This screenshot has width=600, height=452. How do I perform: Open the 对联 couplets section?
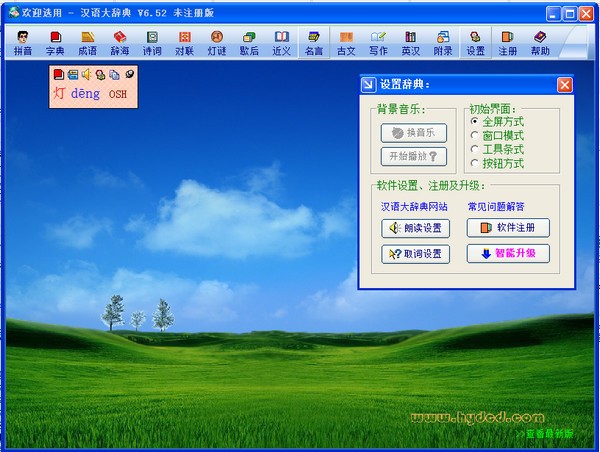click(184, 43)
